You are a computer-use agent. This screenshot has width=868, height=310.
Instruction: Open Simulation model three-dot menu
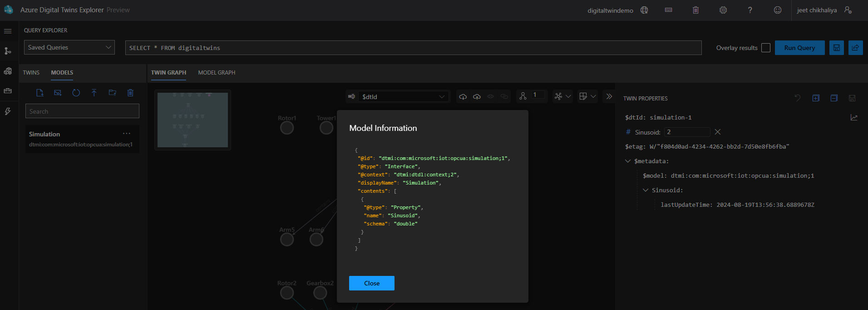[127, 134]
